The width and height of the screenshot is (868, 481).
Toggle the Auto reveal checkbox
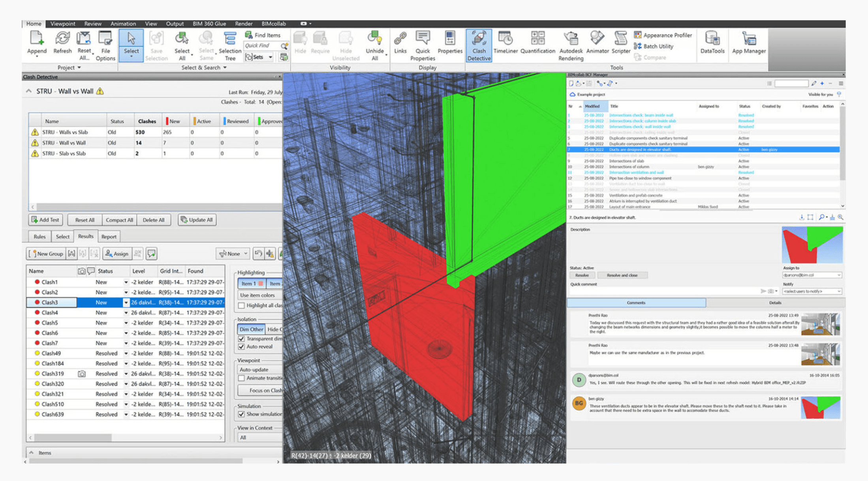pos(241,346)
